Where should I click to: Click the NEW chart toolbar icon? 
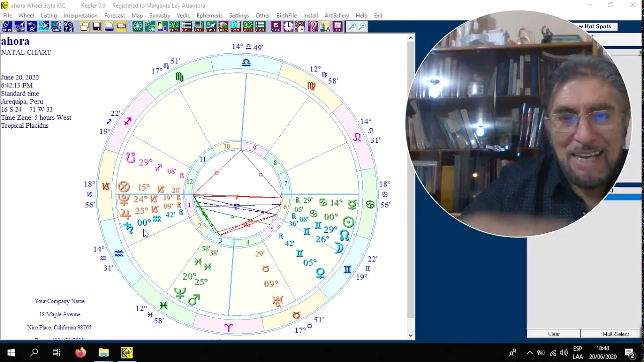pos(7,26)
